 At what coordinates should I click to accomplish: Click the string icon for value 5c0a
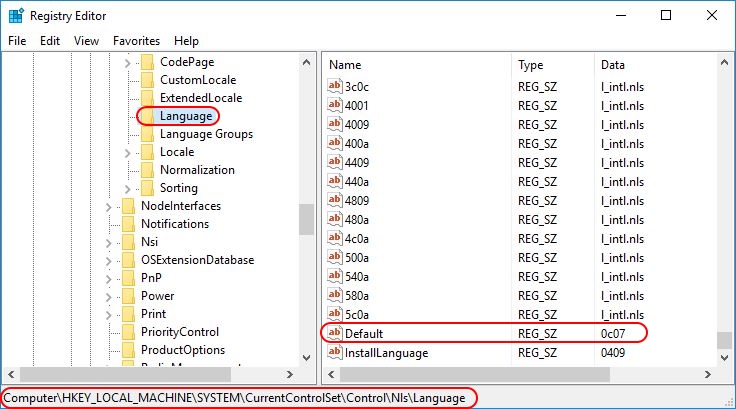(x=335, y=314)
